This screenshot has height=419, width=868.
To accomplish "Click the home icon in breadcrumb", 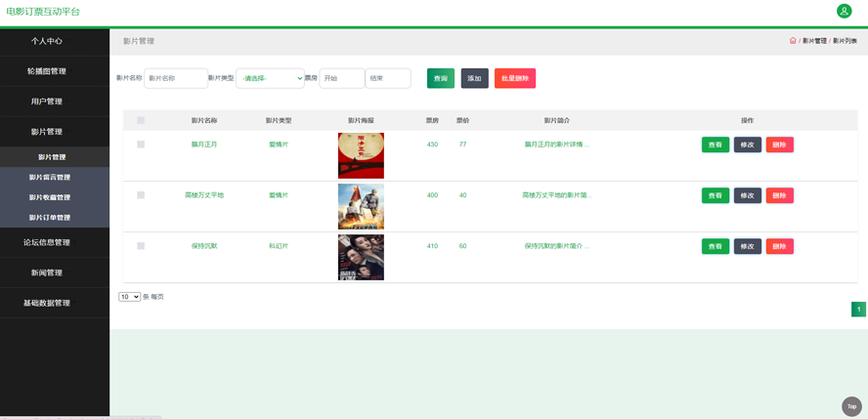I will (x=793, y=41).
